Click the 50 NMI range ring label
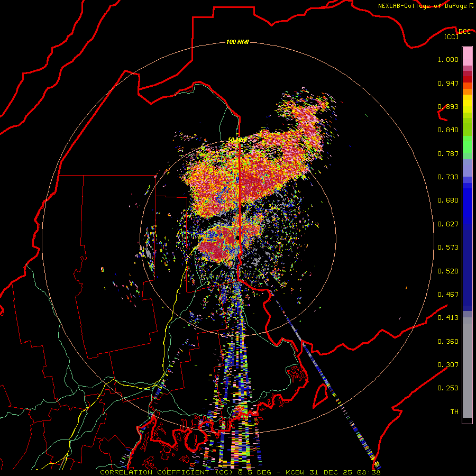The width and height of the screenshot is (476, 476). pos(237,140)
